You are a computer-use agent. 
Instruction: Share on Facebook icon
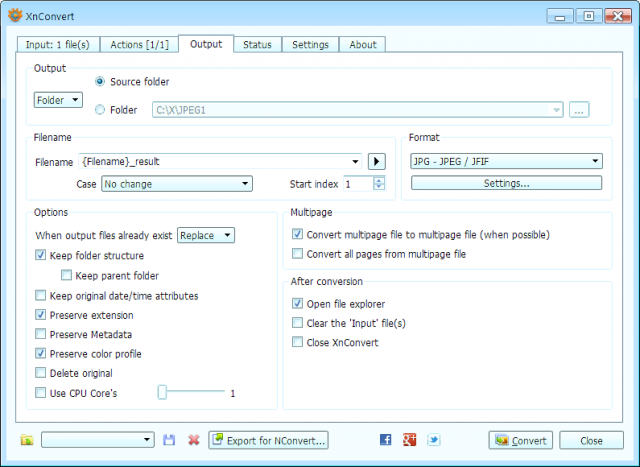[x=385, y=440]
